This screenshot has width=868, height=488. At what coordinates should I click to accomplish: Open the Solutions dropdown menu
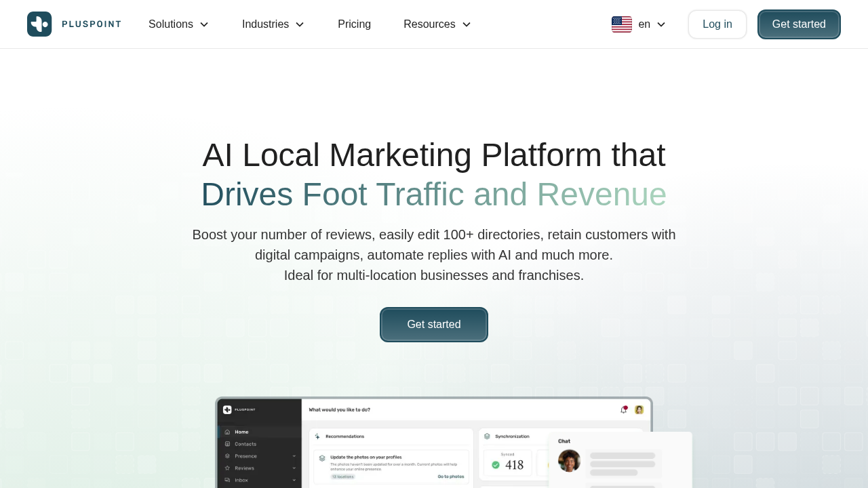tap(179, 24)
